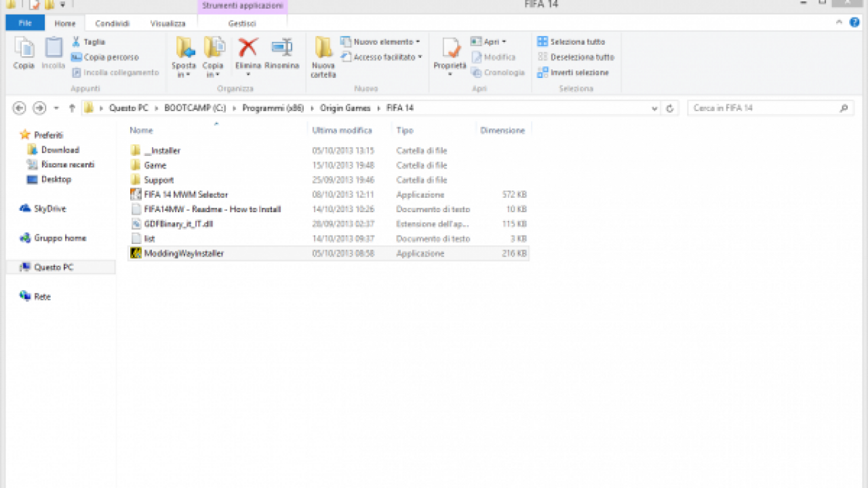Select the Game folder
Screen dimensions: 868x488
click(x=328, y=165)
